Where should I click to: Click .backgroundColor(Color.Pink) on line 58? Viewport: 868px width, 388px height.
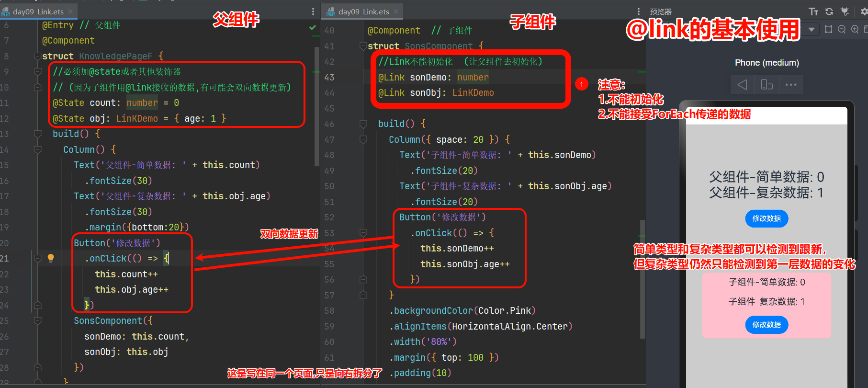462,311
